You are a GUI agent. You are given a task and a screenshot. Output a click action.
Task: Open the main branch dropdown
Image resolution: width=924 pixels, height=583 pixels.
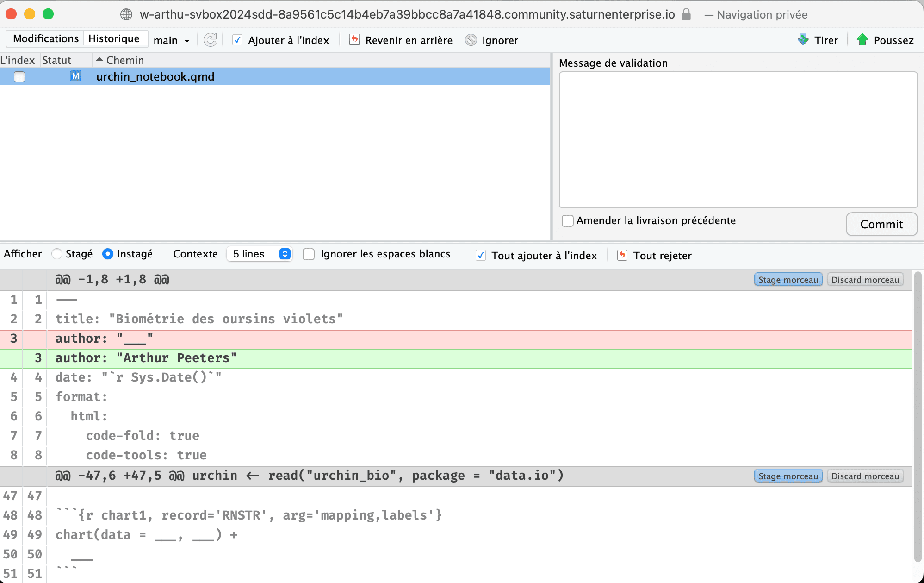(x=172, y=40)
